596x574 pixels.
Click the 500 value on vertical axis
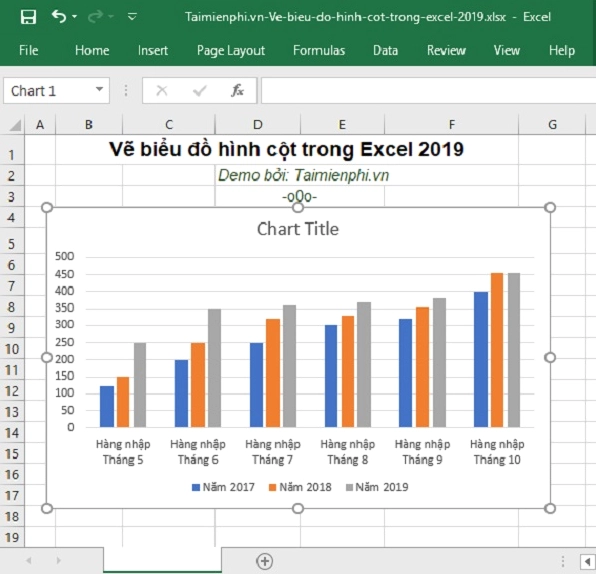pyautogui.click(x=64, y=256)
